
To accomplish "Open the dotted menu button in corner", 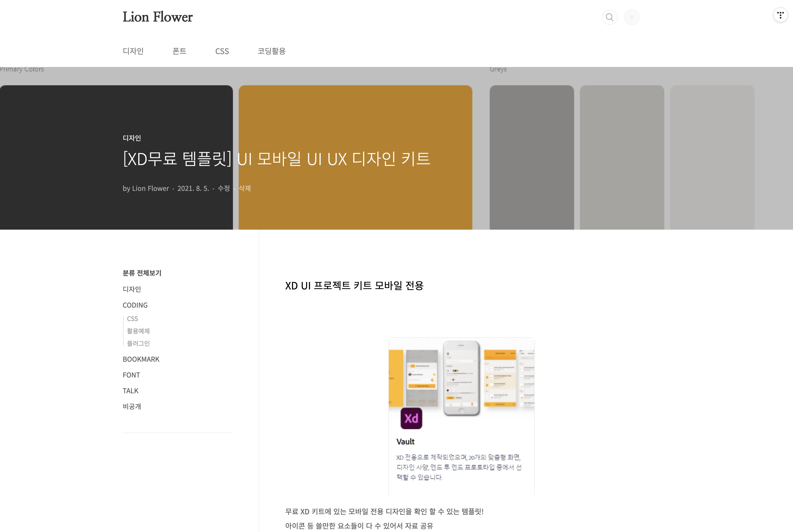I will [x=780, y=15].
